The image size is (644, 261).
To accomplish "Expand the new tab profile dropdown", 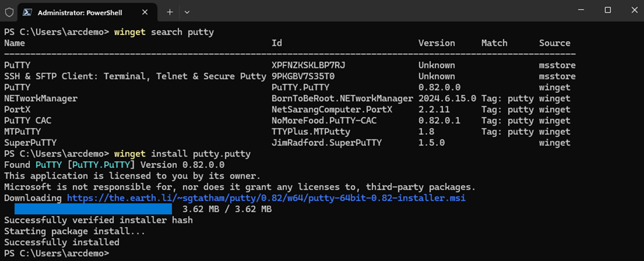I will click(x=187, y=13).
